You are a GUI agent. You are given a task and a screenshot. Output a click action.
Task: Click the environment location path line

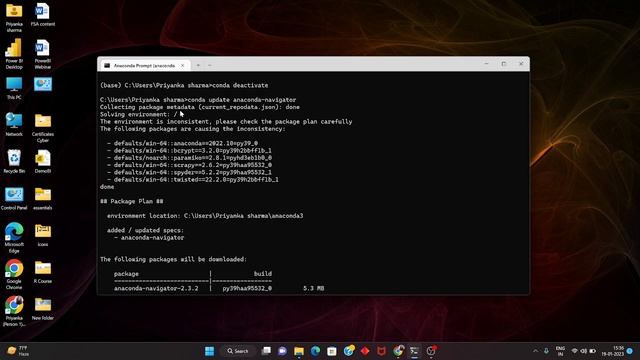tap(205, 216)
